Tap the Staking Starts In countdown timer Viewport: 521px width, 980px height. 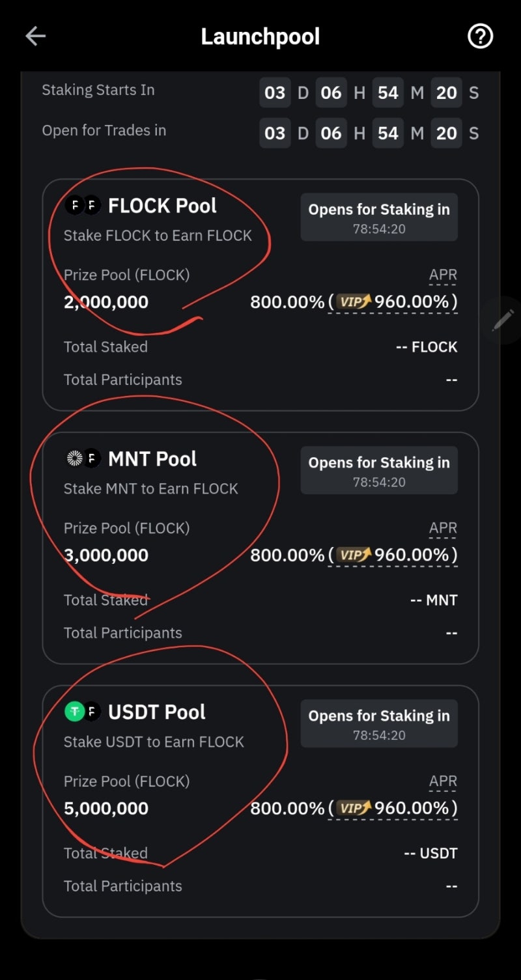coord(369,92)
